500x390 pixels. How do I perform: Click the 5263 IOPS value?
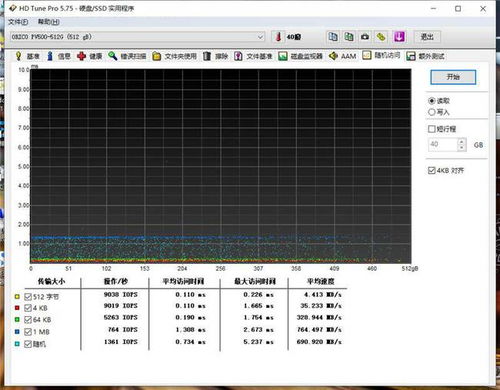click(x=121, y=317)
